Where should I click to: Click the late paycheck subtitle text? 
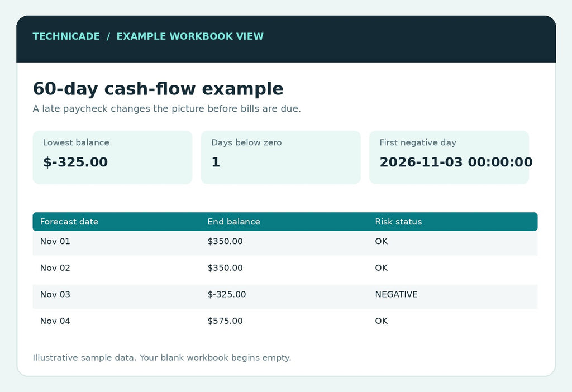pyautogui.click(x=166, y=109)
